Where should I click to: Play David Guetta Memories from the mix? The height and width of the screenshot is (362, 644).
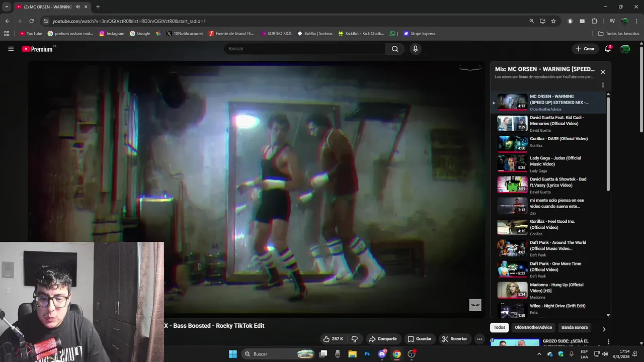pos(549,123)
